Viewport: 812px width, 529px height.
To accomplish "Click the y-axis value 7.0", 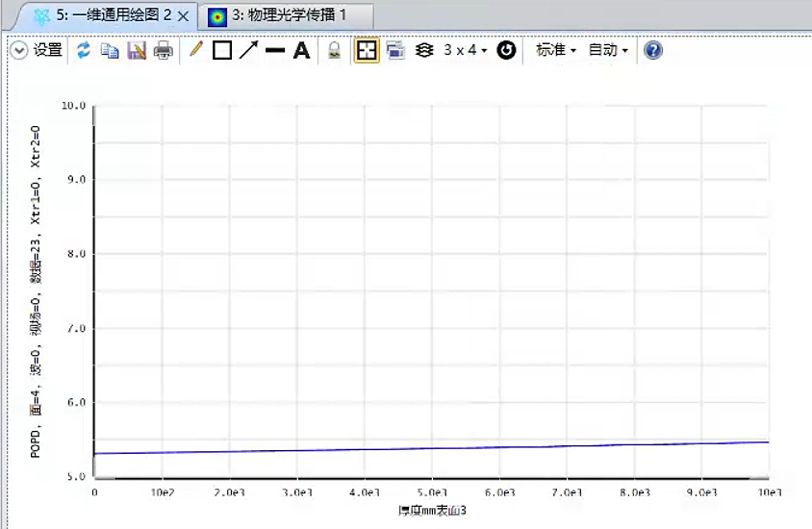I will click(x=76, y=328).
